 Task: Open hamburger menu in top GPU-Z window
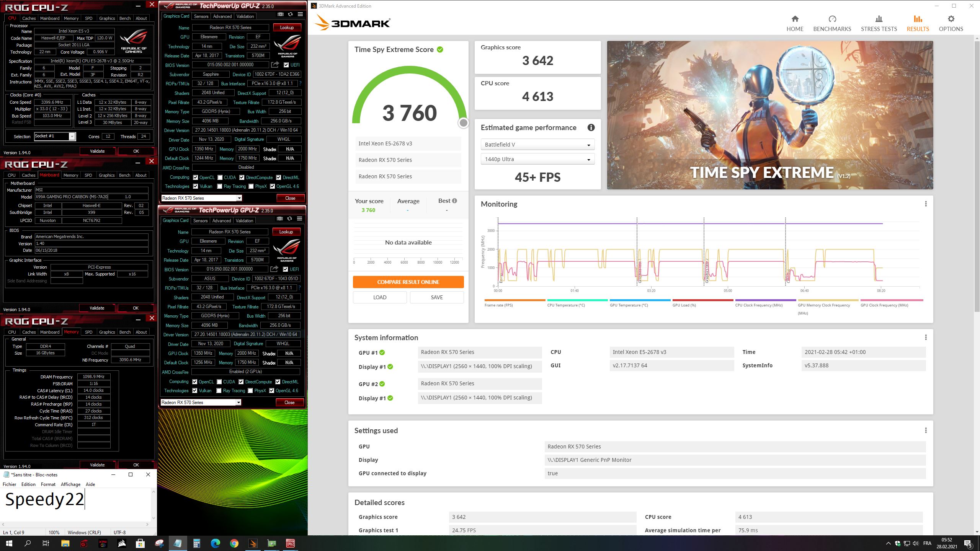click(301, 14)
